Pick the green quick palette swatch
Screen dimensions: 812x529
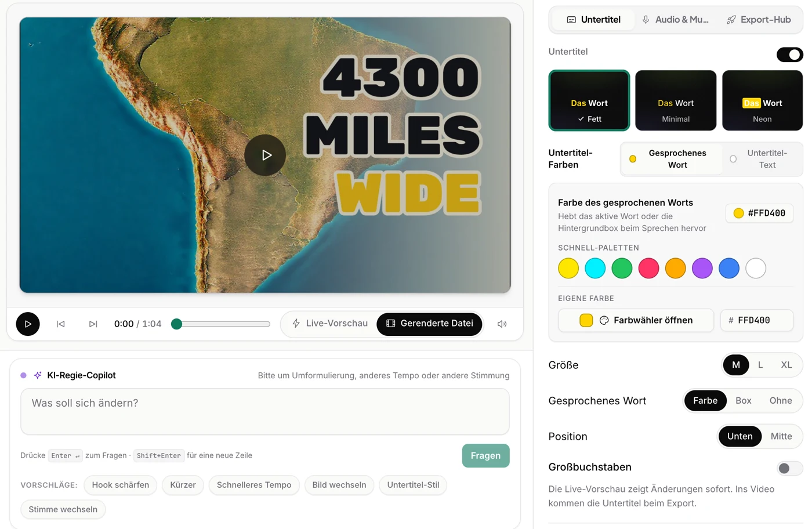[x=622, y=268]
